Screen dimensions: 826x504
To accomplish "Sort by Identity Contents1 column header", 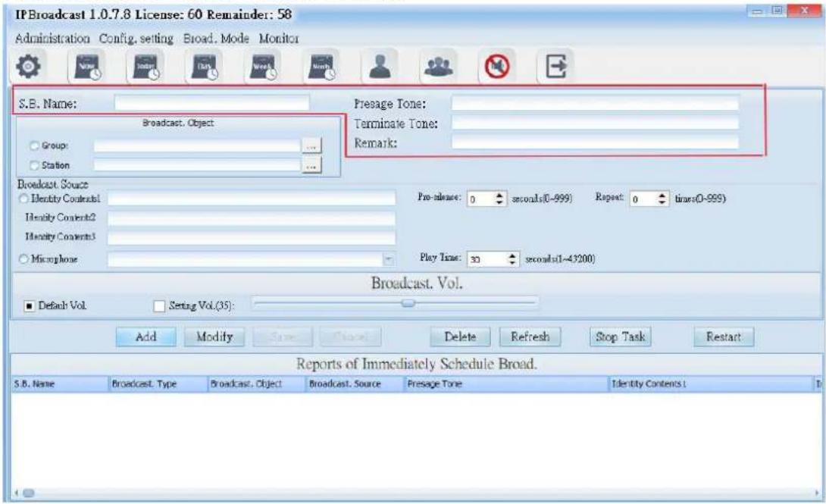I will pos(711,384).
